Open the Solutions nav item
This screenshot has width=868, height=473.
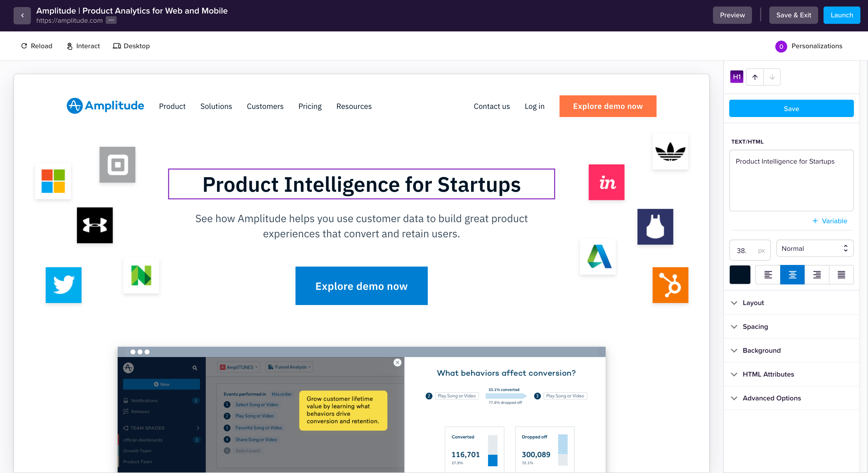tap(216, 106)
